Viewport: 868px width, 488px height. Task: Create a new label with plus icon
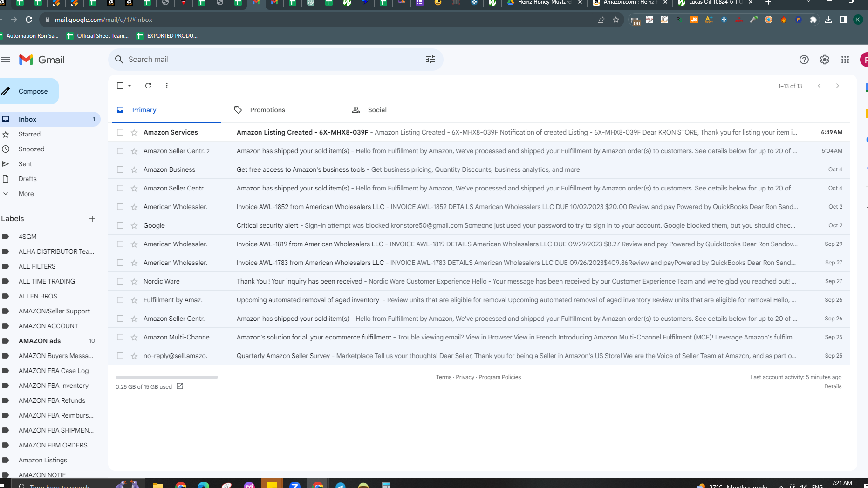[x=92, y=219]
